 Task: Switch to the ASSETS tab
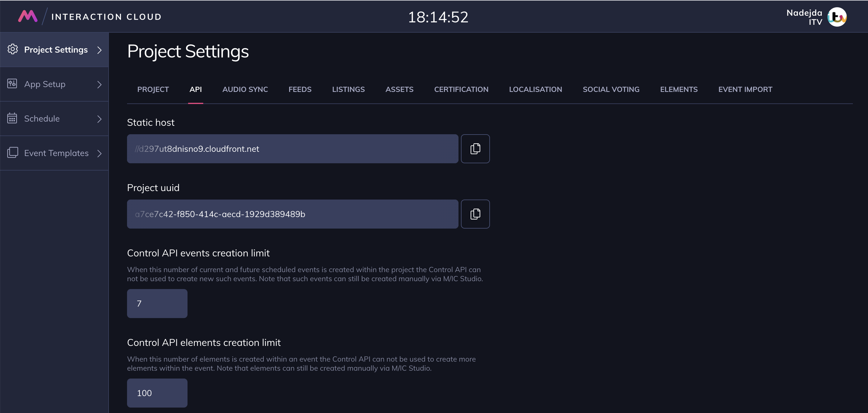pyautogui.click(x=399, y=89)
